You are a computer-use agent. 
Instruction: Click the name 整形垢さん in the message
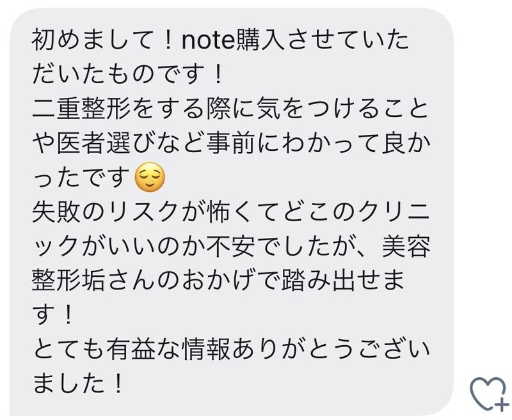pos(93,280)
